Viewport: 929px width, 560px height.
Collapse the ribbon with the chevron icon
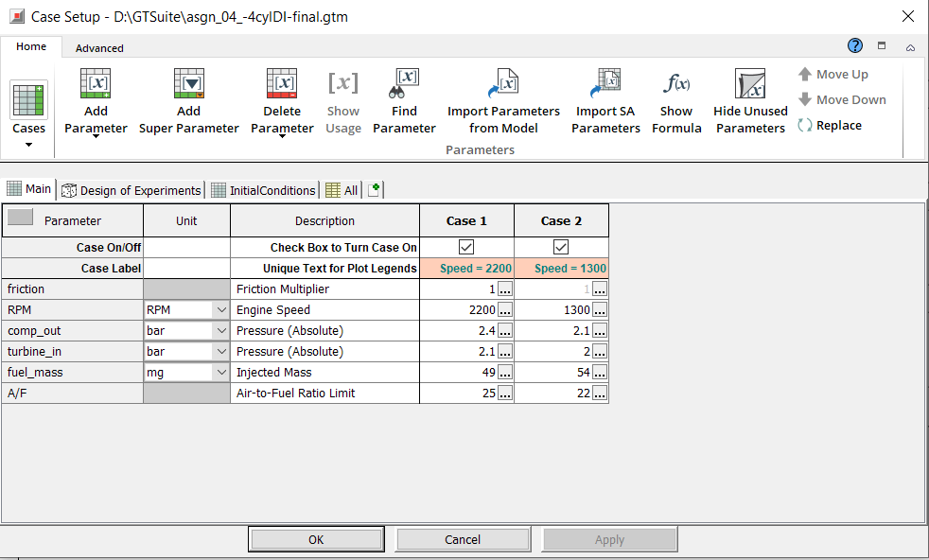[x=910, y=47]
